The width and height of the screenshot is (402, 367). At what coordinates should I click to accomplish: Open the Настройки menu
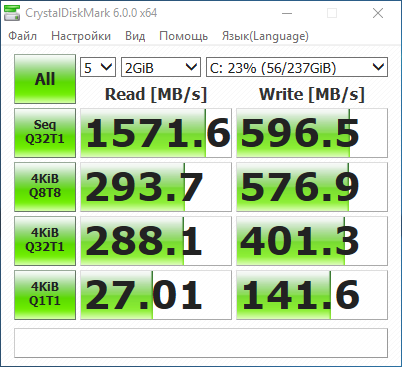point(81,36)
